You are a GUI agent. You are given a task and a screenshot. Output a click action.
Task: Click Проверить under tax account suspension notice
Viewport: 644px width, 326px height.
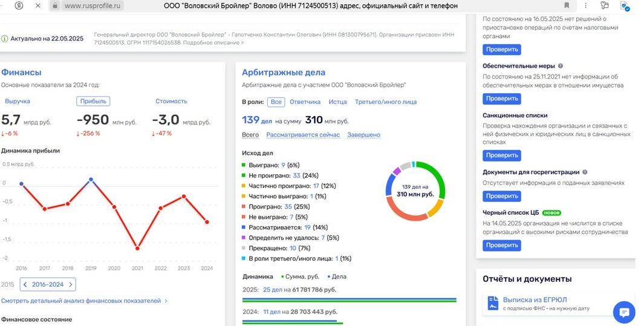click(501, 49)
